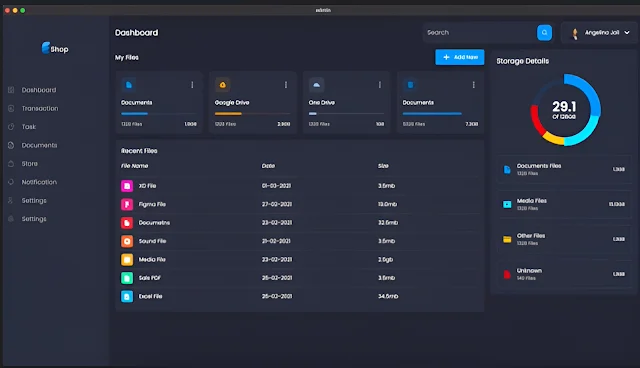Image resolution: width=640 pixels, height=368 pixels.
Task: Select the Documents Files storage row
Action: pyautogui.click(x=564, y=169)
